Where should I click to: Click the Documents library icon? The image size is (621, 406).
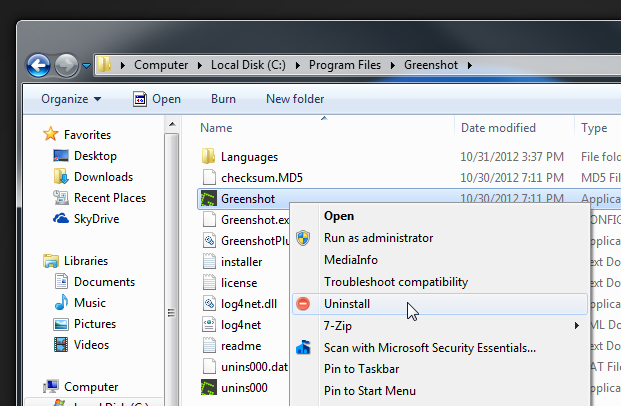[x=61, y=281]
